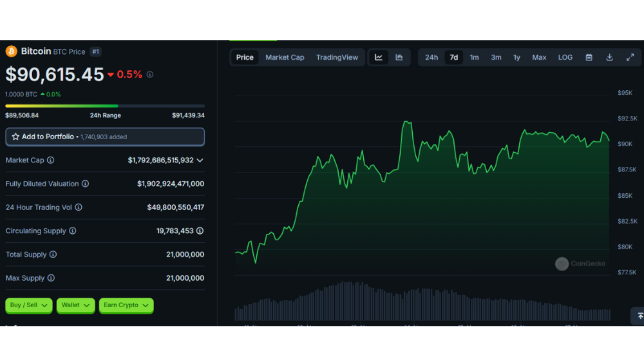Click the $95K axis label
The height and width of the screenshot is (362, 644).
(625, 93)
